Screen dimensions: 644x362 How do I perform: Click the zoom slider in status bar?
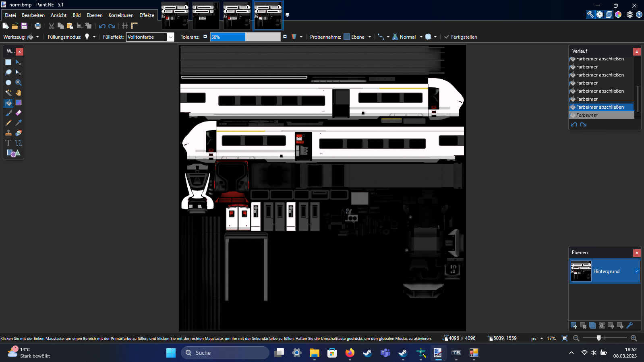pyautogui.click(x=605, y=338)
